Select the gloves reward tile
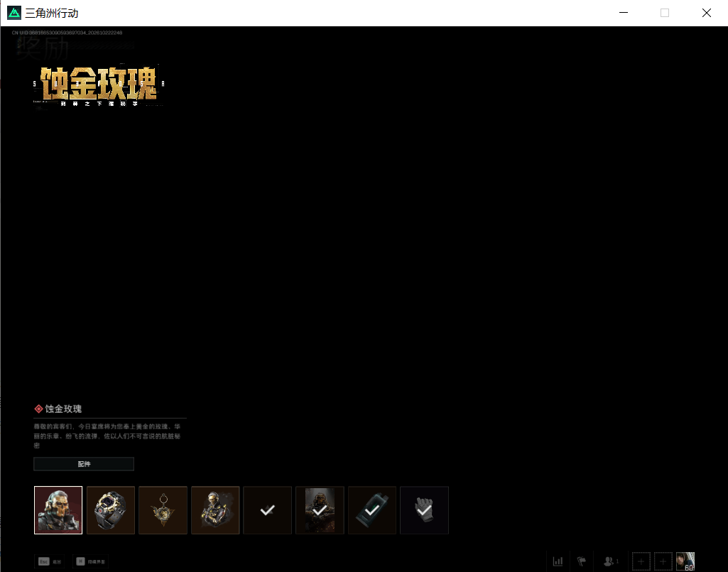The width and height of the screenshot is (728, 572). point(424,510)
